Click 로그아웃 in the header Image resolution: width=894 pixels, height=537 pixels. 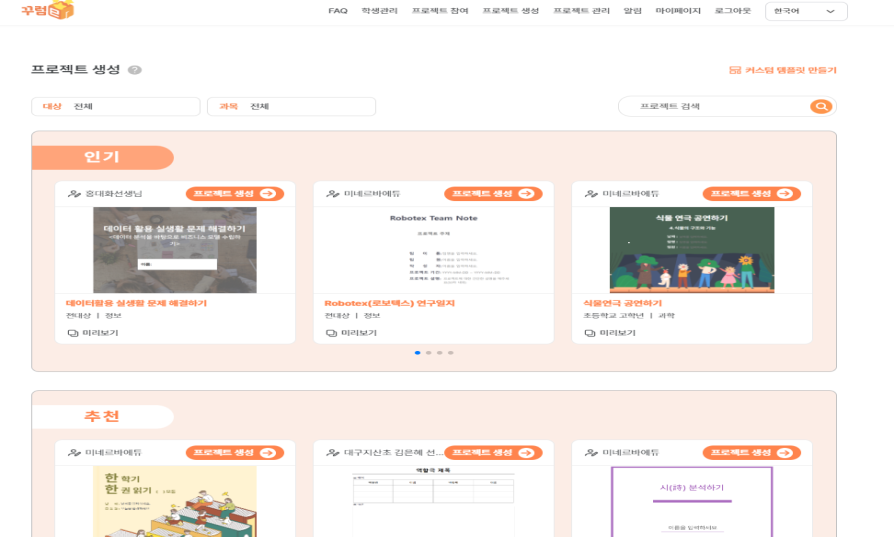pos(732,11)
